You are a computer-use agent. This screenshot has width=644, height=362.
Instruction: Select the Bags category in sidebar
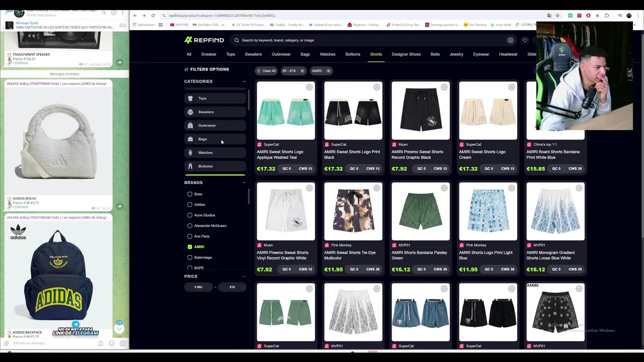215,139
